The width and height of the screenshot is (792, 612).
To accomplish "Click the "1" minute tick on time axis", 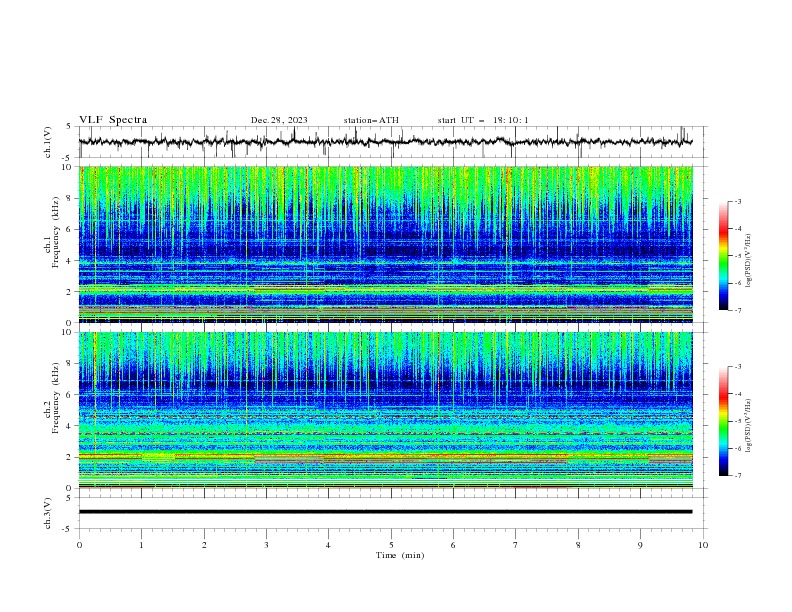I will (142, 545).
